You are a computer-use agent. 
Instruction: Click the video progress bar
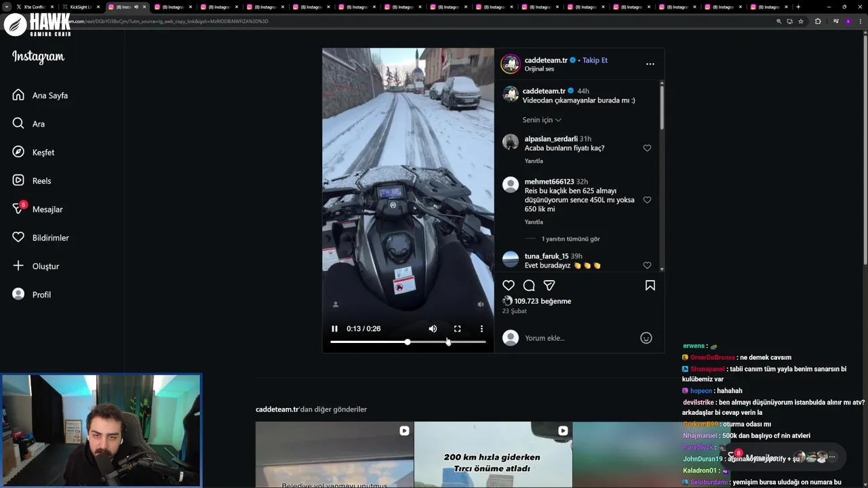408,342
